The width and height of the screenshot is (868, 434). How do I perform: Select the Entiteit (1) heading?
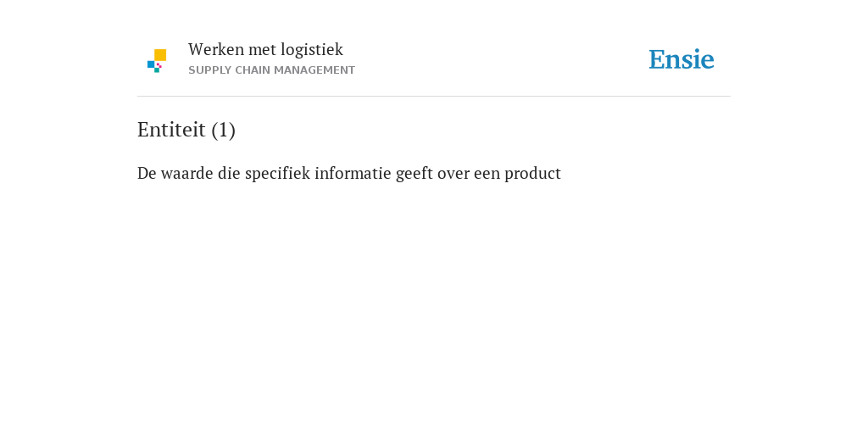pos(186,130)
